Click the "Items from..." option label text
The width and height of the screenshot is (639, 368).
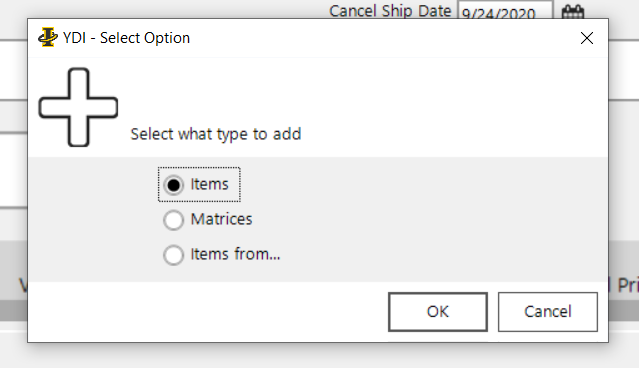[236, 254]
